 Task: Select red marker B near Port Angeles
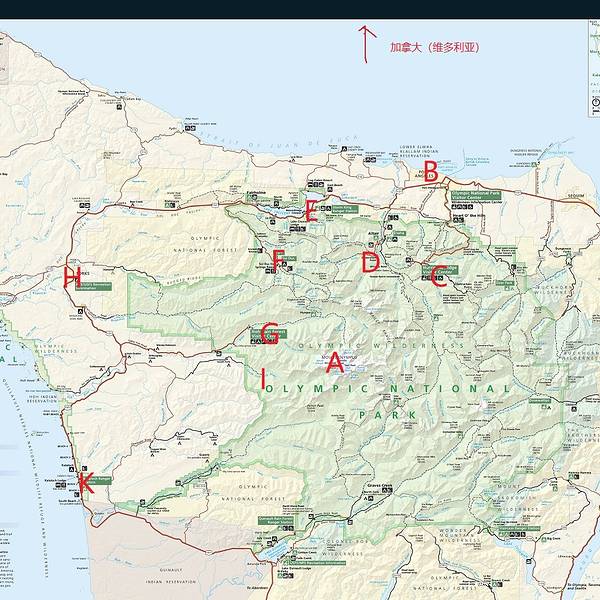coord(431,173)
